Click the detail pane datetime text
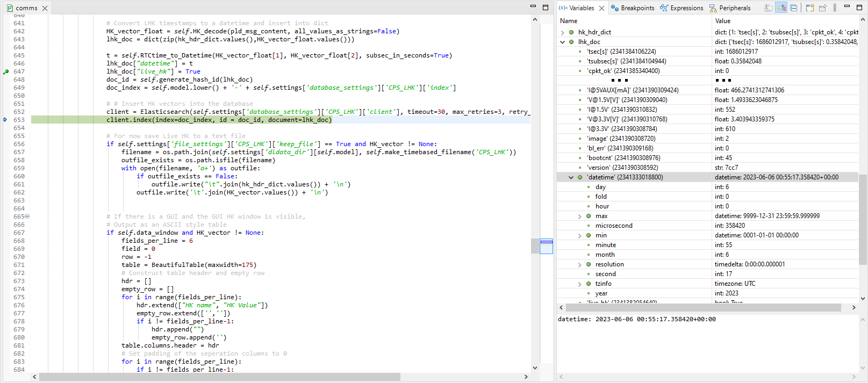This screenshot has height=383, width=868. click(637, 319)
